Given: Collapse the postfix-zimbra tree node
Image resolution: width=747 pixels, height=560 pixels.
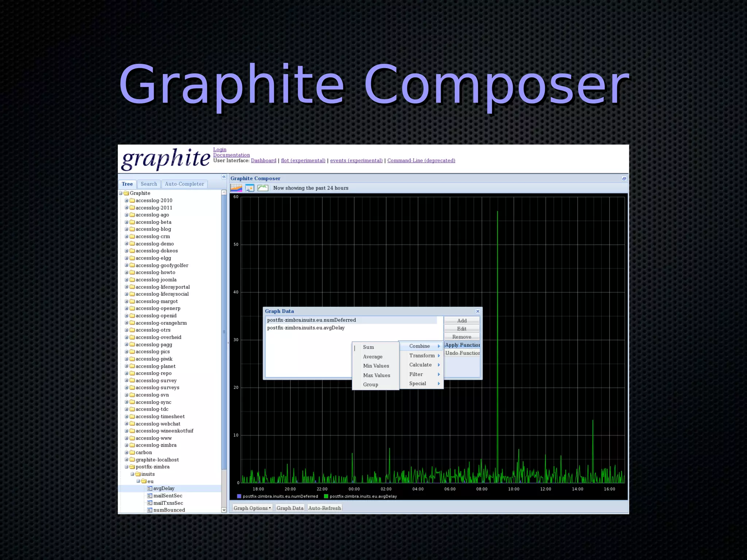Looking at the screenshot, I should [x=127, y=467].
